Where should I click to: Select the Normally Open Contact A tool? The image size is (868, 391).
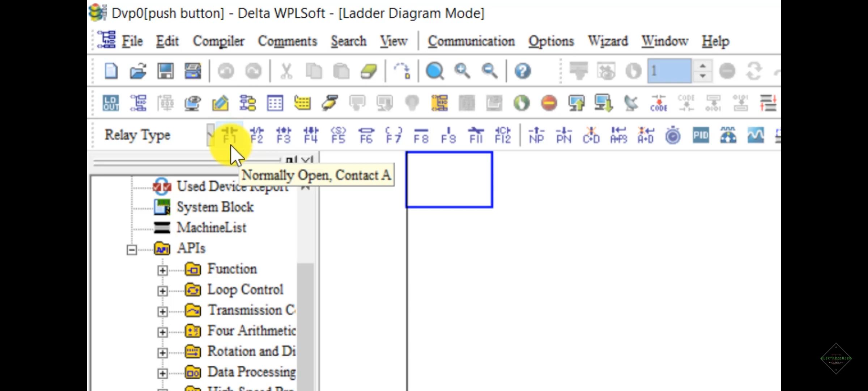click(x=229, y=135)
